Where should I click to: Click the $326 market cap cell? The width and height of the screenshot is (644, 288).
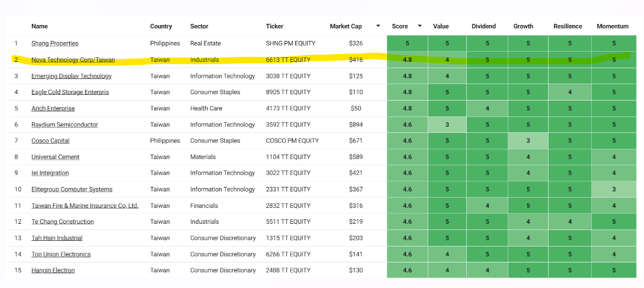[x=356, y=43]
